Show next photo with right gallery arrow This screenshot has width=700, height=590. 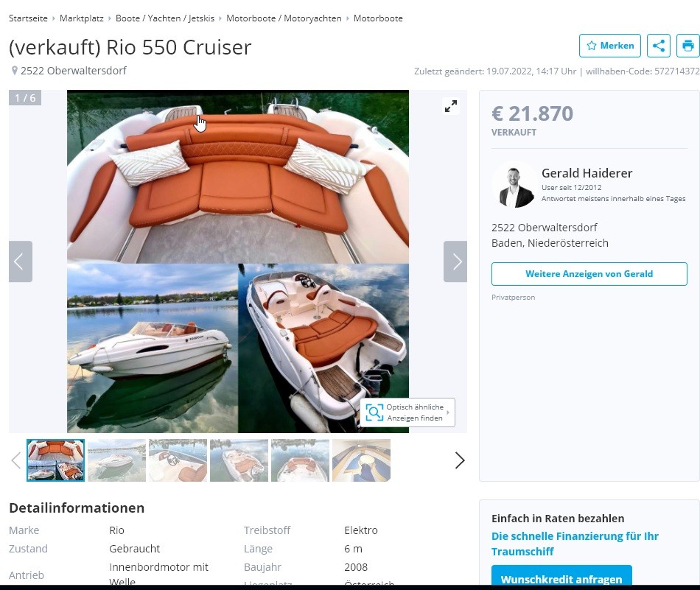(455, 261)
